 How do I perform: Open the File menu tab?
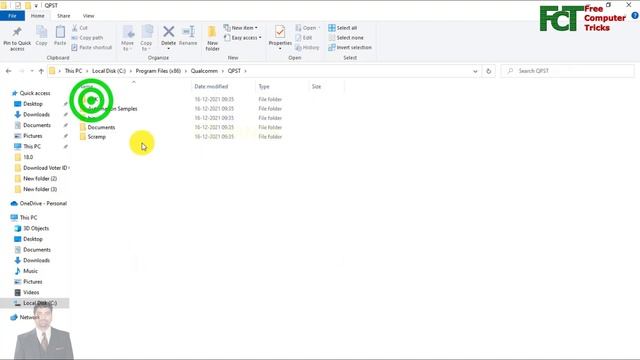[12, 16]
